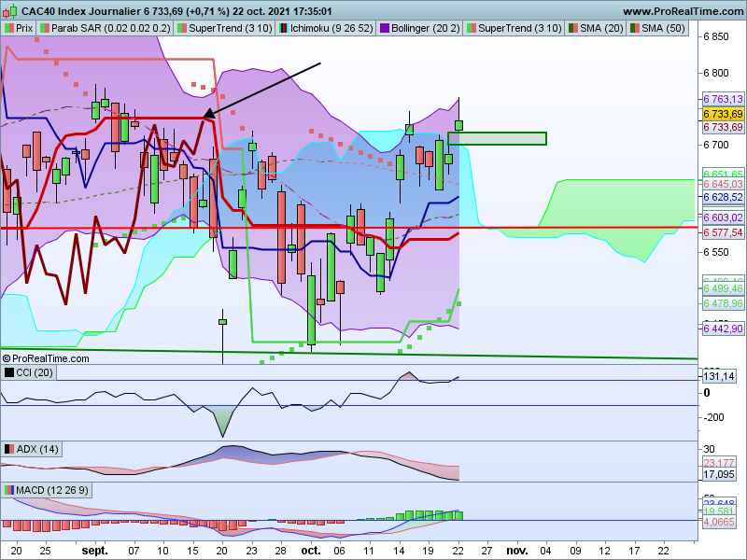747x560 pixels.
Task: Click the purple Bollinger (20 2) icon
Action: [385, 29]
